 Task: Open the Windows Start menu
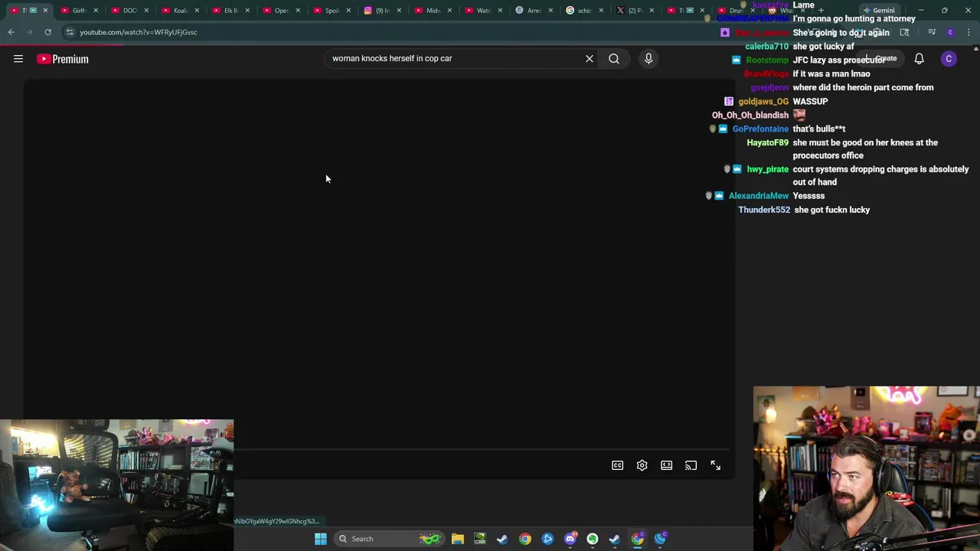tap(321, 539)
